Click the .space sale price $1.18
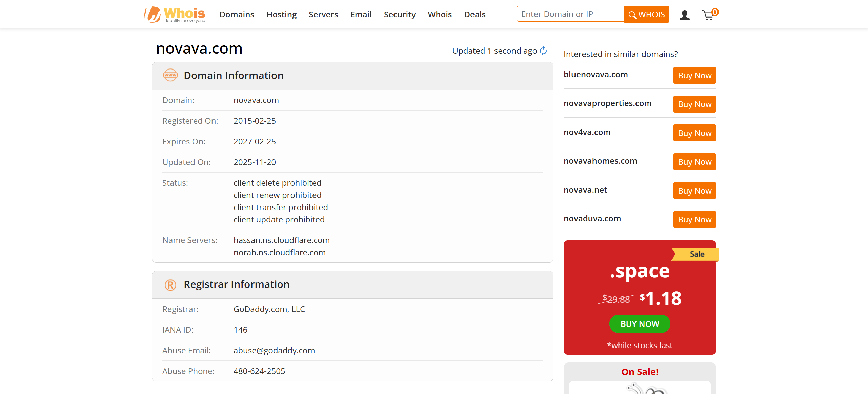This screenshot has width=868, height=394. 660,298
